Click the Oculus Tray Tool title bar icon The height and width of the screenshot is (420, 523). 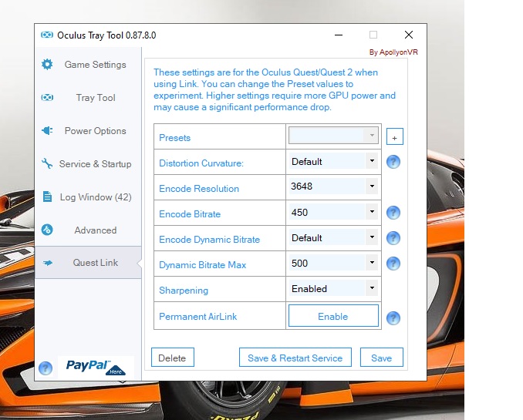click(47, 35)
